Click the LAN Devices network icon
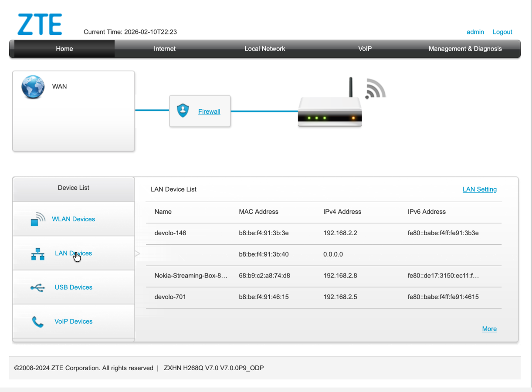The height and width of the screenshot is (392, 532). pos(38,253)
